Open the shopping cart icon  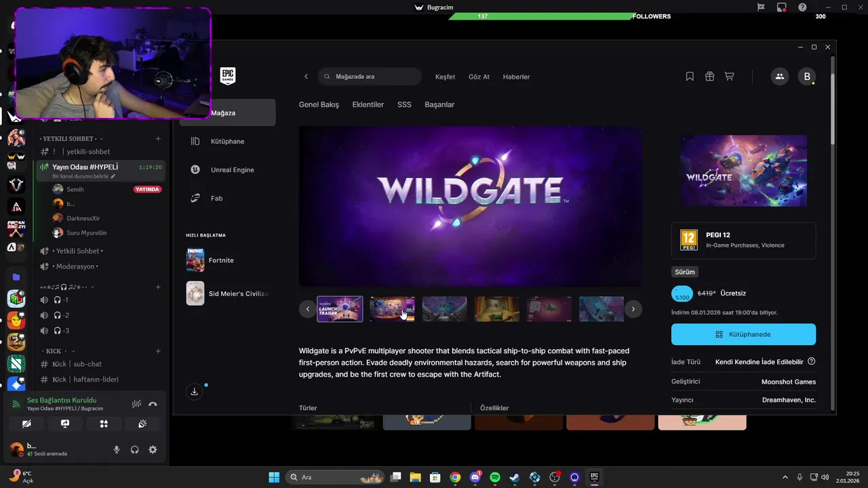click(x=729, y=77)
